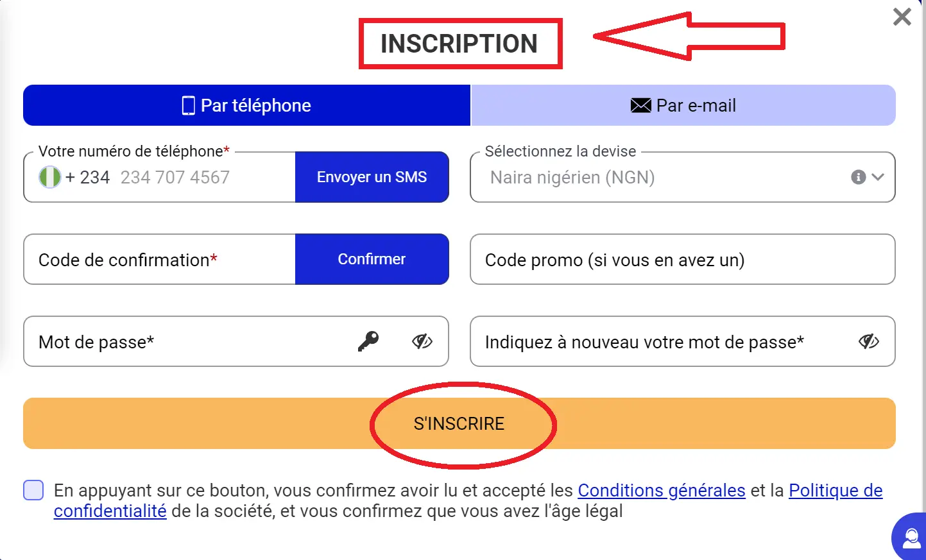Click the phone icon on Par téléphone tab
The height and width of the screenshot is (560, 926).
click(x=188, y=105)
